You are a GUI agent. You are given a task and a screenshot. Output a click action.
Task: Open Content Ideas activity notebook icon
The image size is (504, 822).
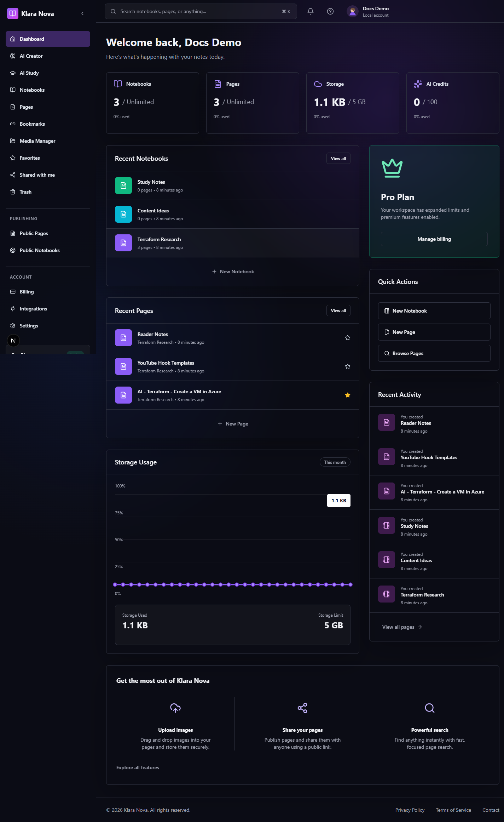387,560
